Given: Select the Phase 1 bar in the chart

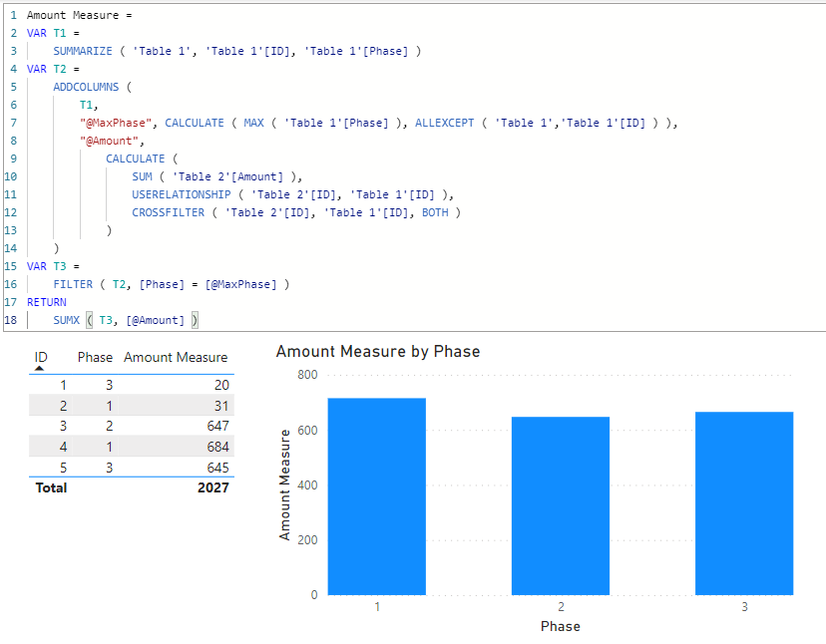Looking at the screenshot, I should point(377,496).
